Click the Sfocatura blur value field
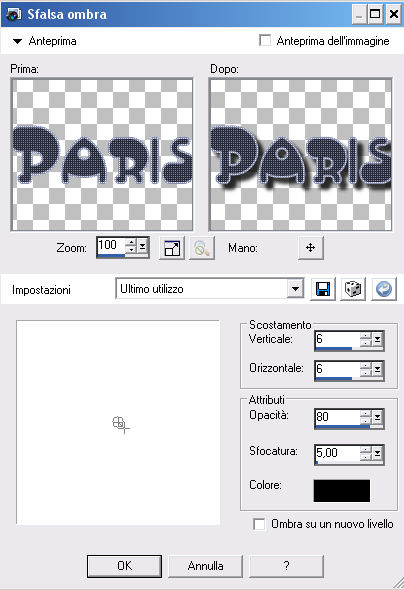 pyautogui.click(x=337, y=453)
